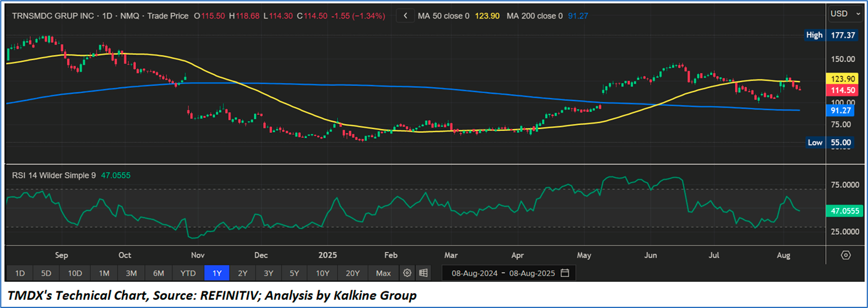Switch chart to YTD range

click(188, 273)
